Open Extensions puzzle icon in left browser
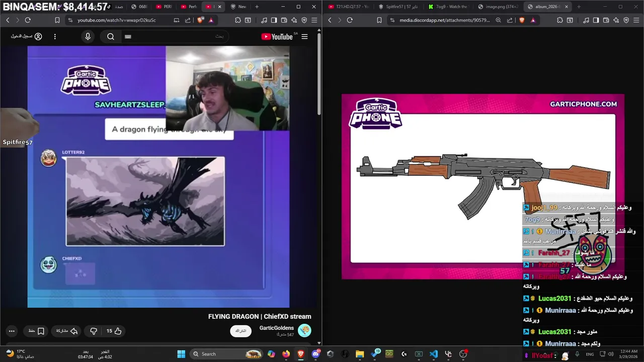The image size is (644, 362). (x=238, y=20)
